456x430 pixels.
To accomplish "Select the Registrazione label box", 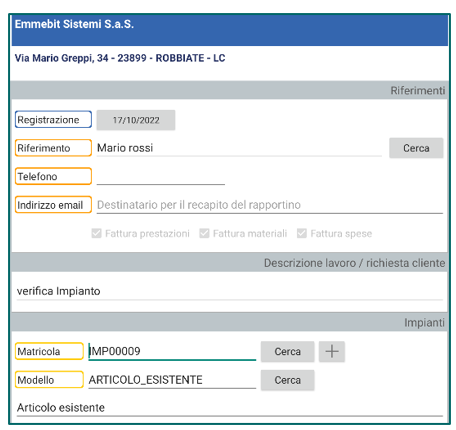I will point(53,120).
